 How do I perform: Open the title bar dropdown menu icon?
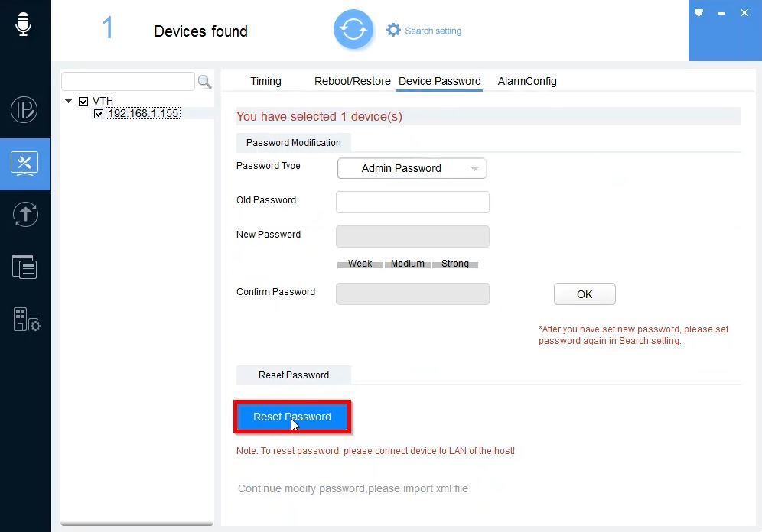[698, 13]
